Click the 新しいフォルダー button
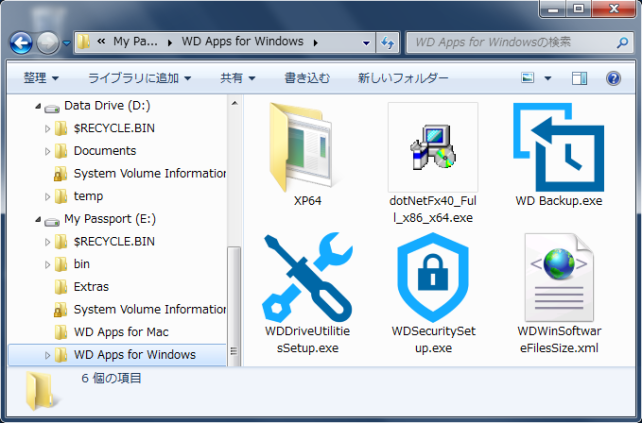The width and height of the screenshot is (642, 423). point(403,78)
